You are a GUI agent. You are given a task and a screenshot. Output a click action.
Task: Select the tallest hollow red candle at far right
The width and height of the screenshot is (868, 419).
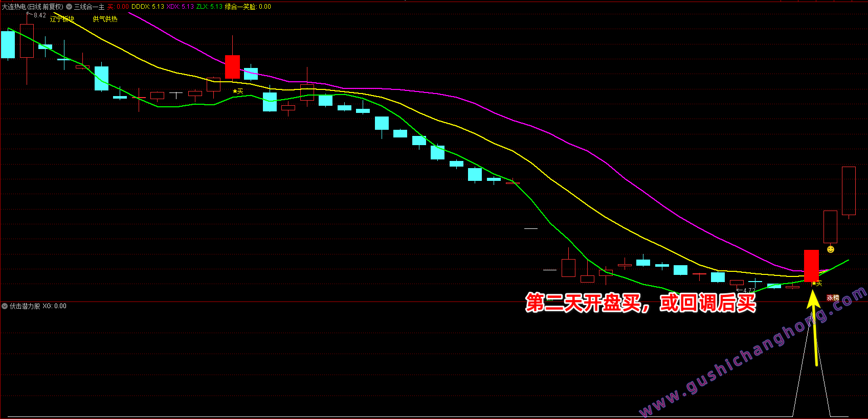tap(849, 191)
